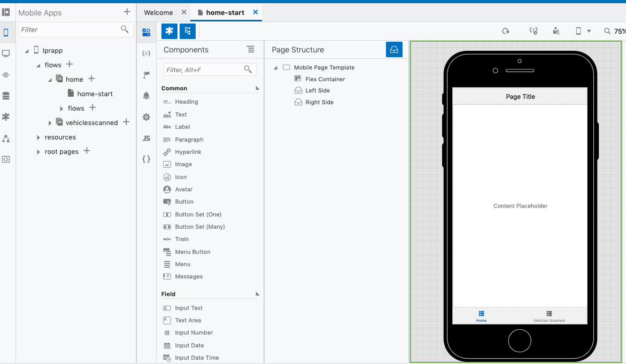Open the Mobile Apps navigator icon
The image size is (626, 364).
click(6, 33)
